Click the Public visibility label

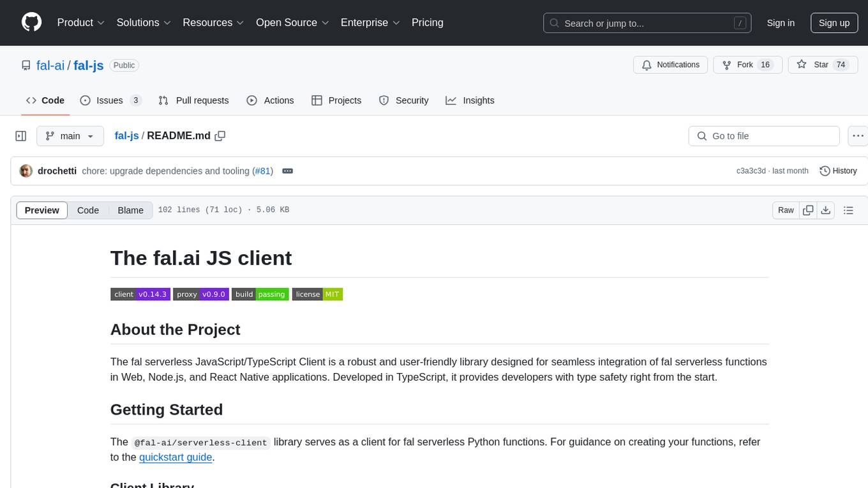pos(124,65)
